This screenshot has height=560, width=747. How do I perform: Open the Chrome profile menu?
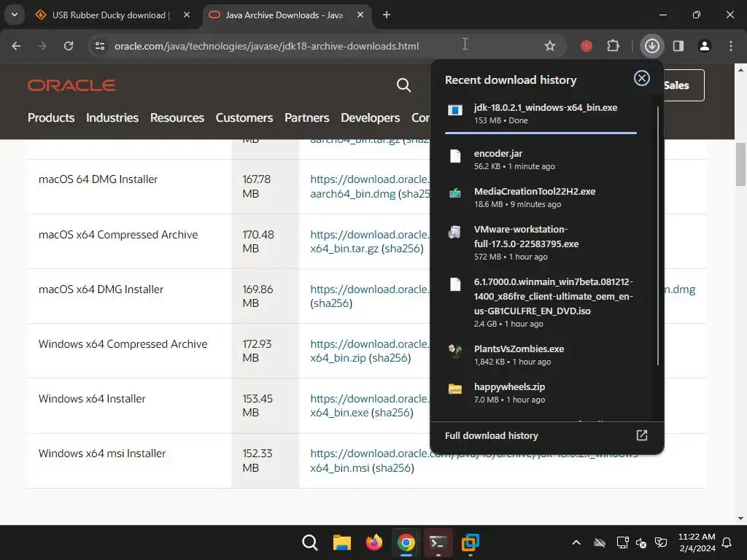[705, 46]
